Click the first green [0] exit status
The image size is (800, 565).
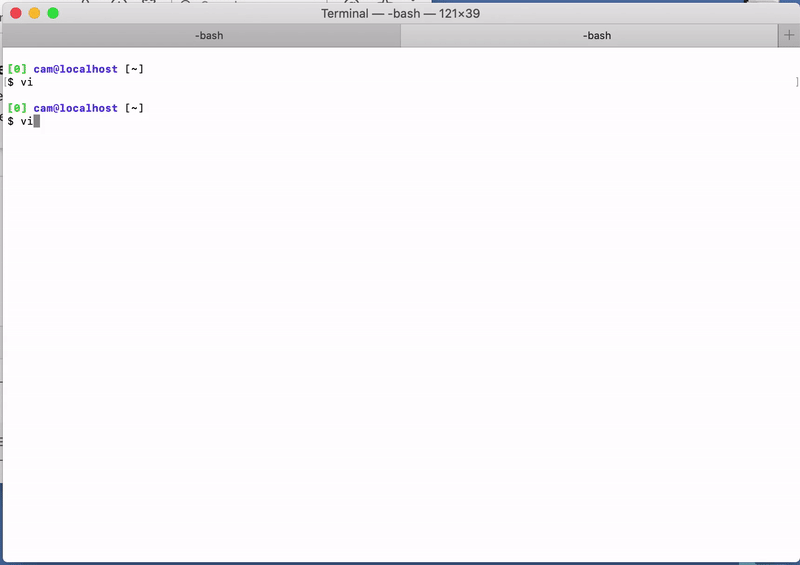pos(17,69)
